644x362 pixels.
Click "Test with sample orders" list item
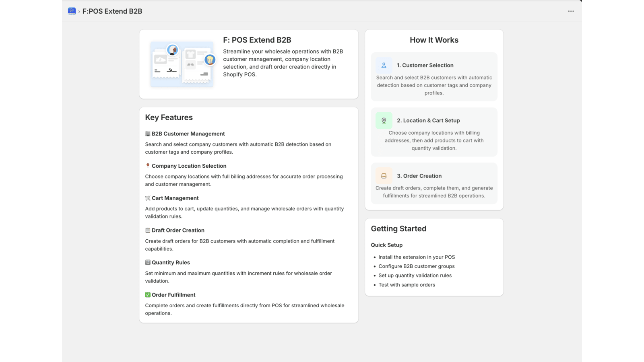pos(407,285)
